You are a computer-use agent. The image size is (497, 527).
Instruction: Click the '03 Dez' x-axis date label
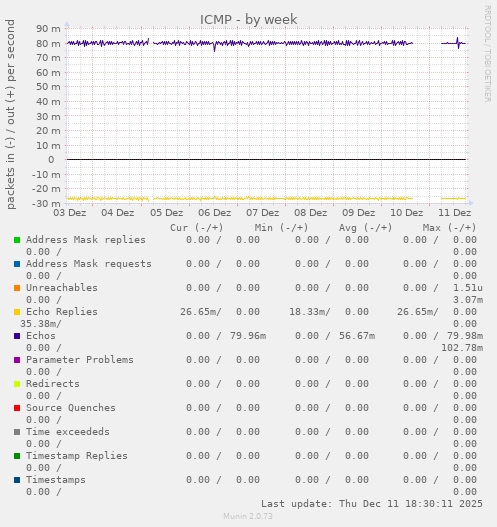click(x=70, y=213)
